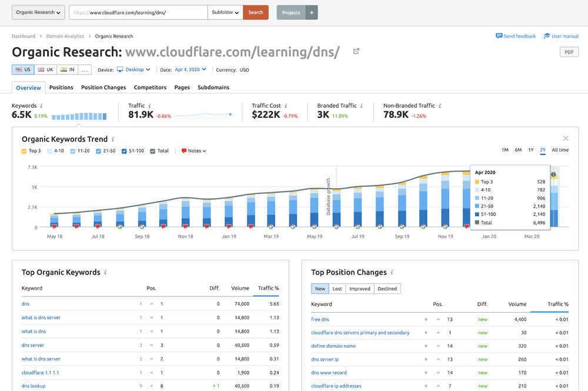This screenshot has width=588, height=391.
Task: Toggle the Top 3 checkbox in legend
Action: pos(24,151)
